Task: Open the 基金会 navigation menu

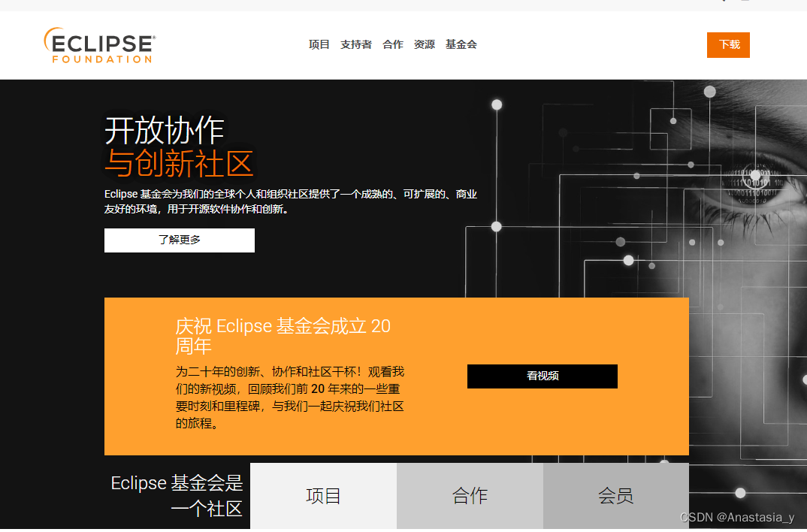Action: click(461, 45)
